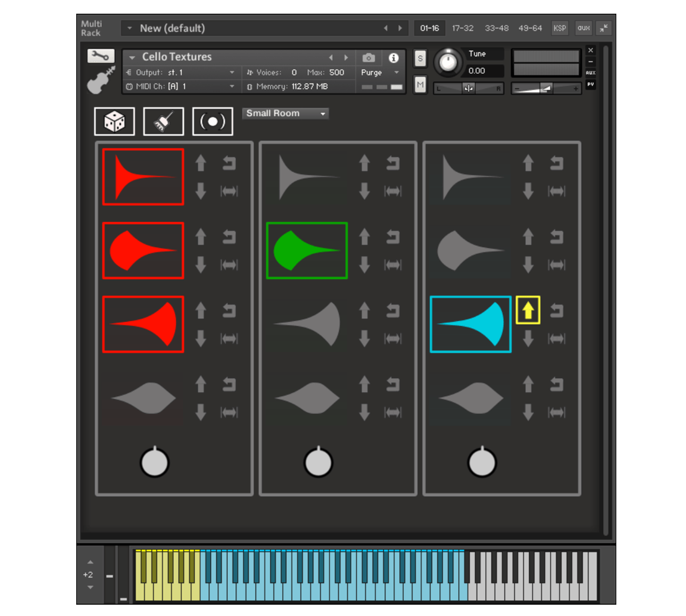
Task: Close the Cello Textures instrument
Action: [x=590, y=50]
